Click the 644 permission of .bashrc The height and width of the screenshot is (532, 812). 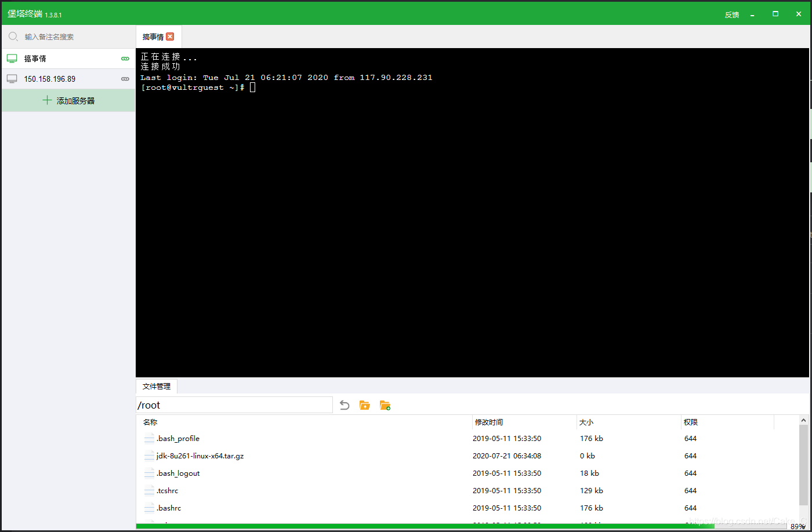(690, 508)
